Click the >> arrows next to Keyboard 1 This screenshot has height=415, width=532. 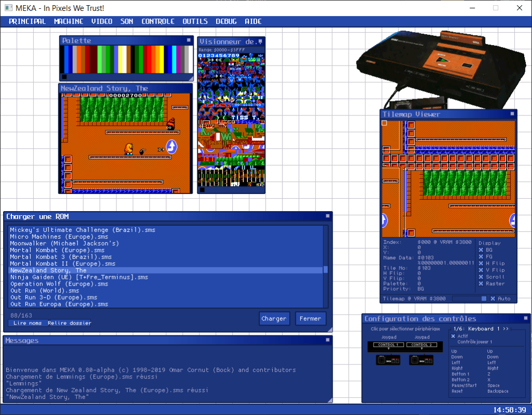coord(506,329)
